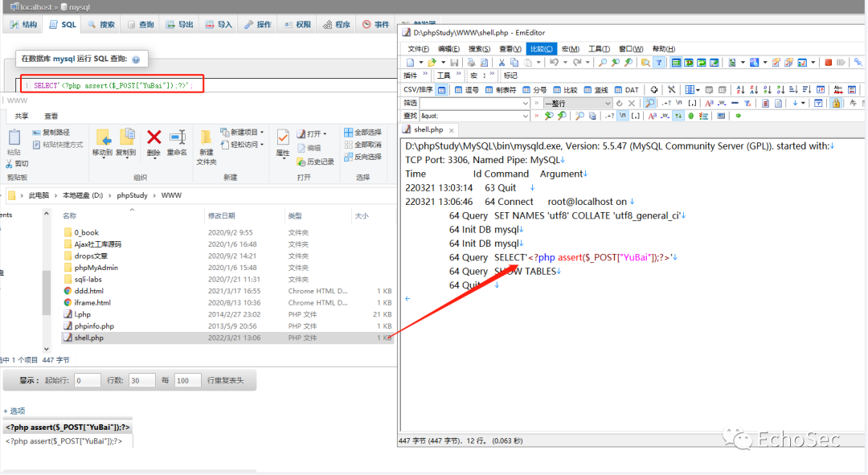Viewport: 868px width, 475px height.
Task: Click the Print icon in EmEditor toolbar
Action: click(x=470, y=62)
